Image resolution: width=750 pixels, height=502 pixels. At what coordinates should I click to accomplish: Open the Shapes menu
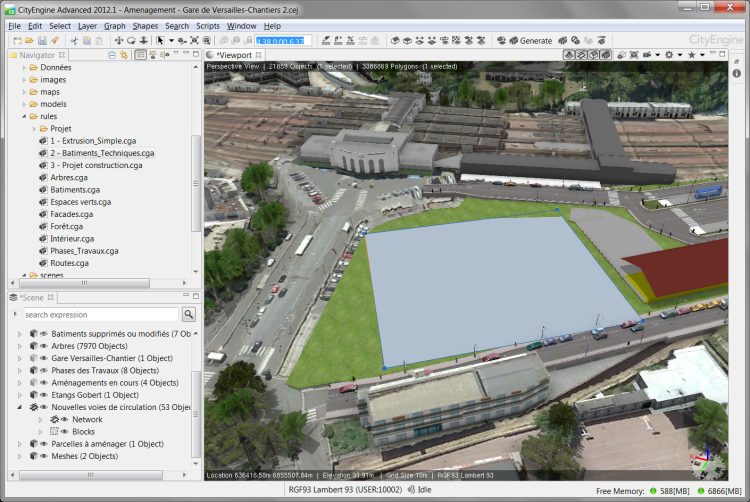click(x=145, y=26)
